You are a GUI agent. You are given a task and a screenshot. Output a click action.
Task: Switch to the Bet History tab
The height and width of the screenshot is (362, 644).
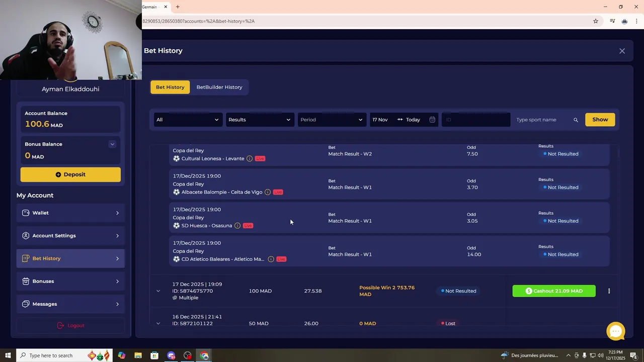tap(170, 87)
